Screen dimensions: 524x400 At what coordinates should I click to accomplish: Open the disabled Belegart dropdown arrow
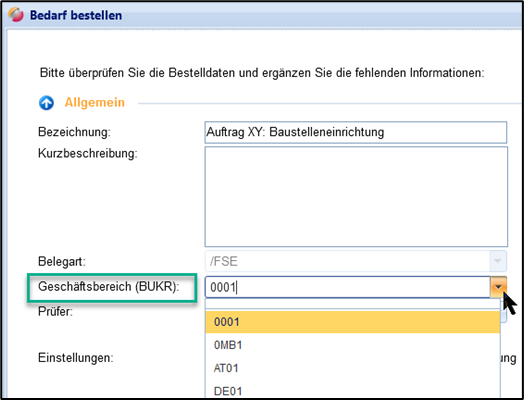click(498, 261)
